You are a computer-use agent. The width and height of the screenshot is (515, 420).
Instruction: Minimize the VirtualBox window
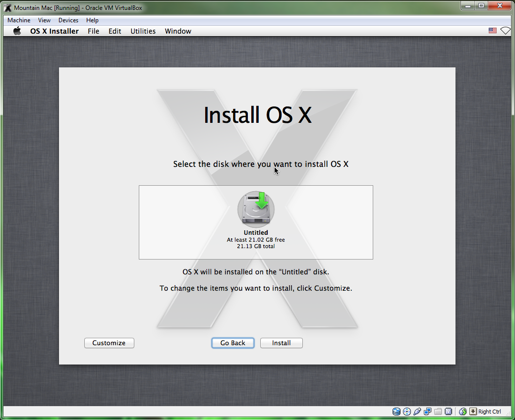coord(468,6)
